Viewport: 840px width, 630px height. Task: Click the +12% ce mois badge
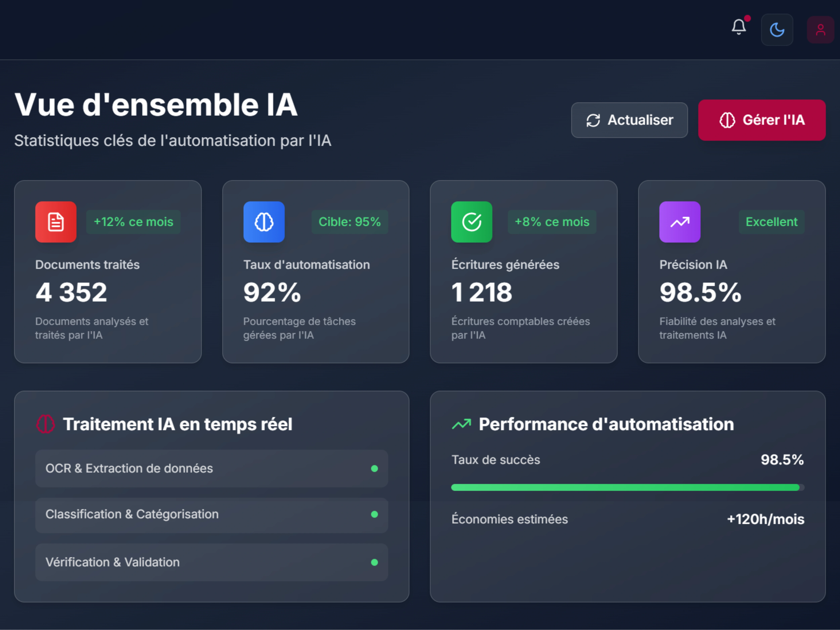pos(133,222)
